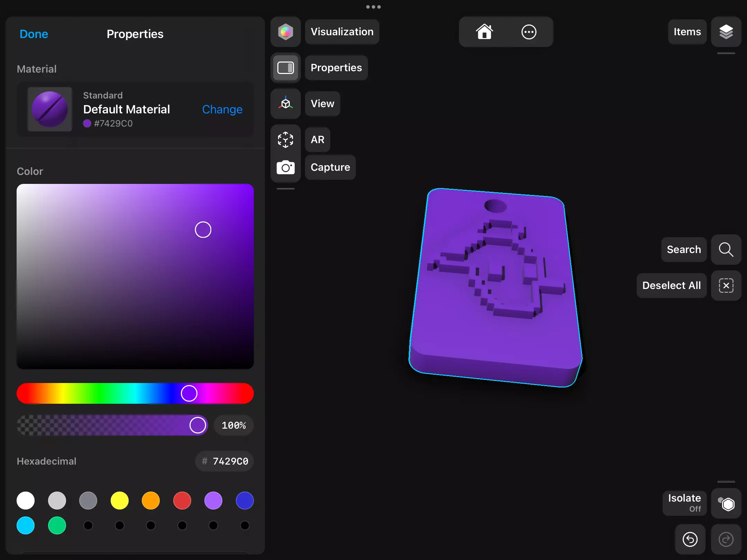Tap the Capture camera icon
Screen dimensions: 747x560
point(285,168)
